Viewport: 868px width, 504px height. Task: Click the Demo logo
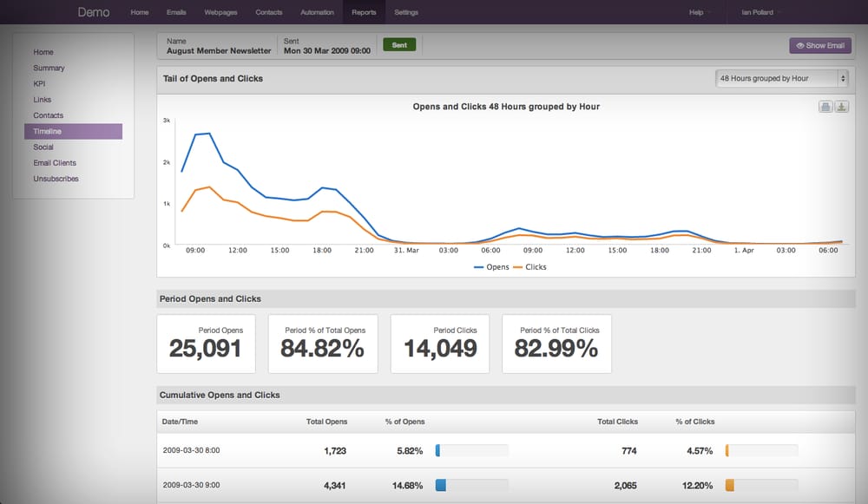[94, 12]
